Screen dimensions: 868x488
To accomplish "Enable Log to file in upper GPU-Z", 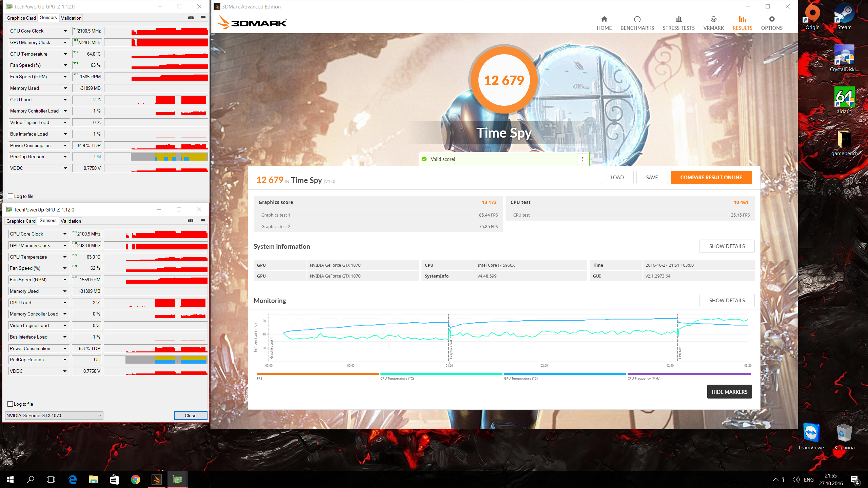I will [11, 196].
